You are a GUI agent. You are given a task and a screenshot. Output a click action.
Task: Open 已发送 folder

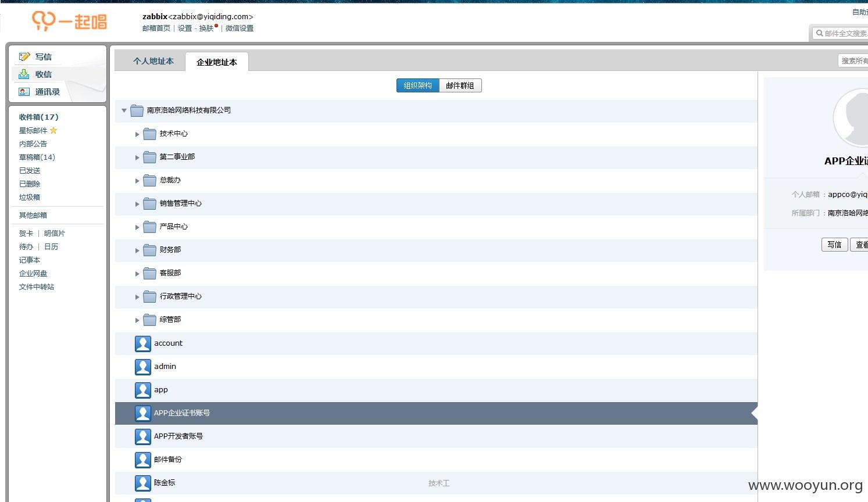(x=30, y=170)
